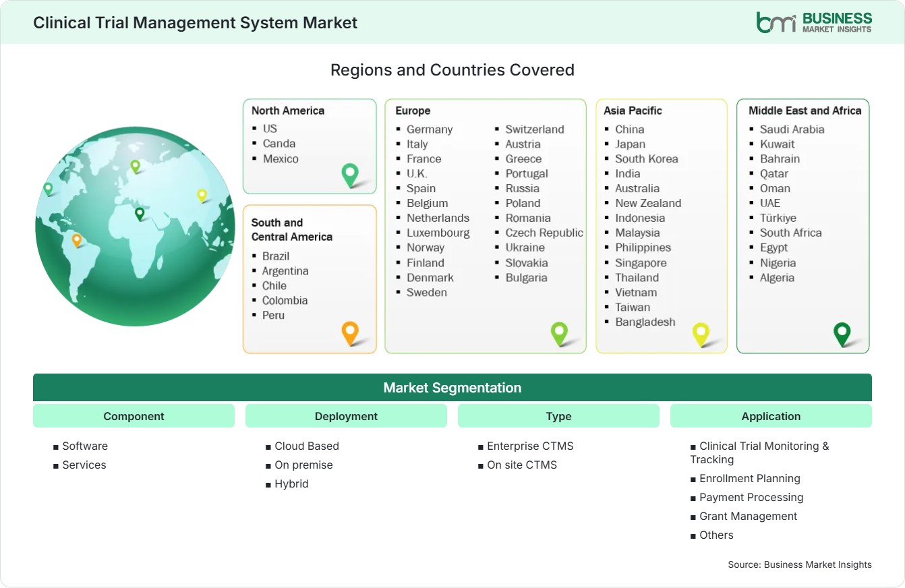Click the dark green pin on globe over Africa
Viewport: 905px width, 588px height.
140,214
